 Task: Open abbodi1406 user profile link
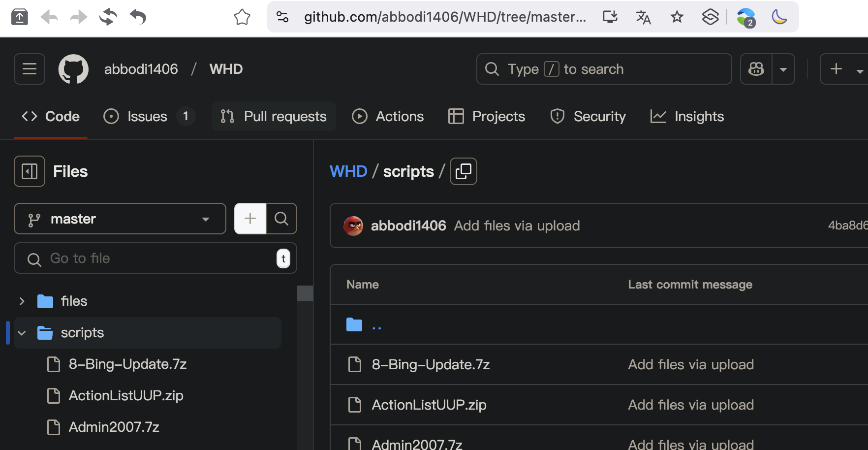[x=141, y=69]
